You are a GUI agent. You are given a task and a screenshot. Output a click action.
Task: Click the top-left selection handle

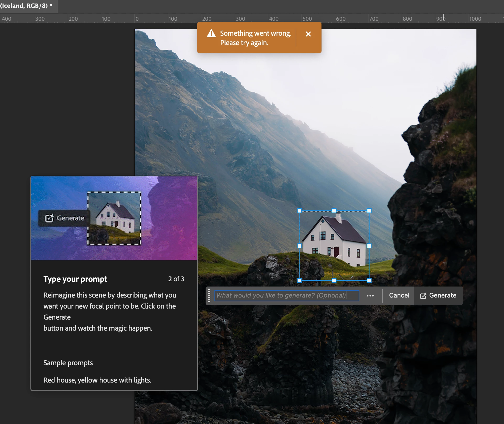coord(299,211)
